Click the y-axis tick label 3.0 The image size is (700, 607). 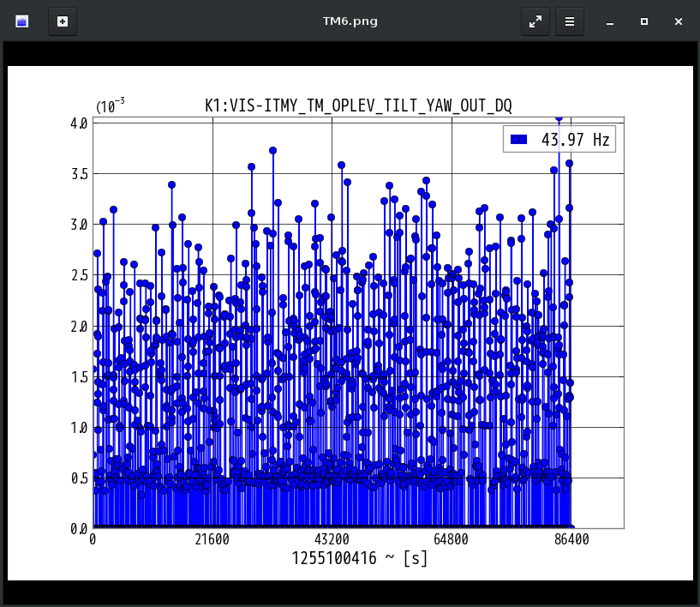click(79, 225)
